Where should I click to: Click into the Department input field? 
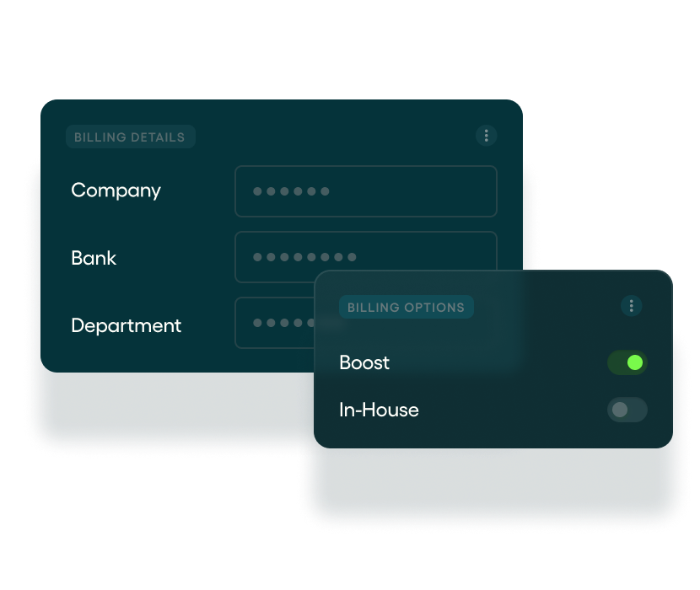tap(275, 323)
